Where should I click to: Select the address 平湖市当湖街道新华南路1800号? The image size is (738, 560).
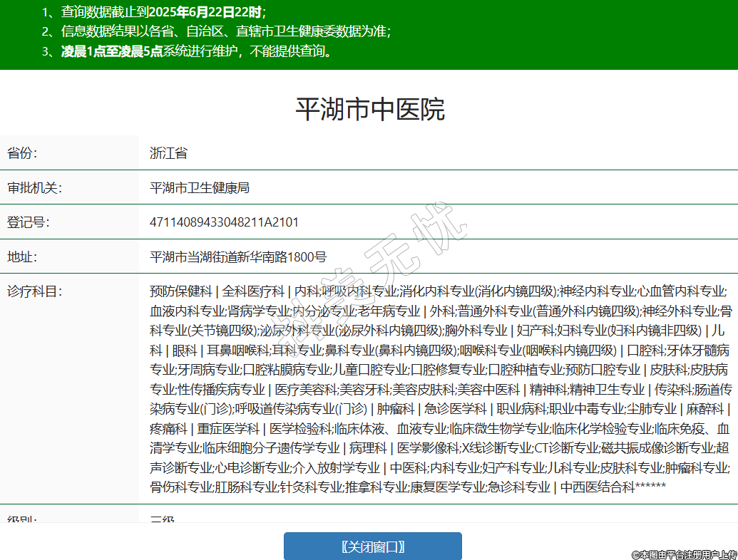click(x=238, y=256)
